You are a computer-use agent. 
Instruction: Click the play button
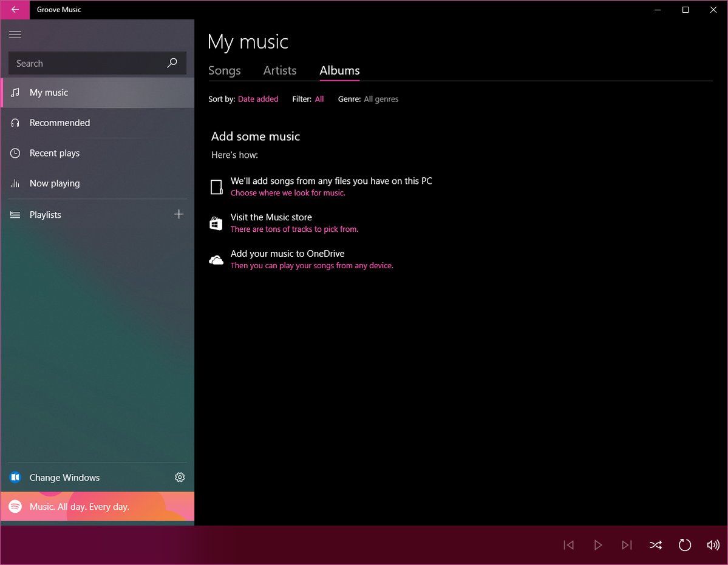click(x=598, y=545)
